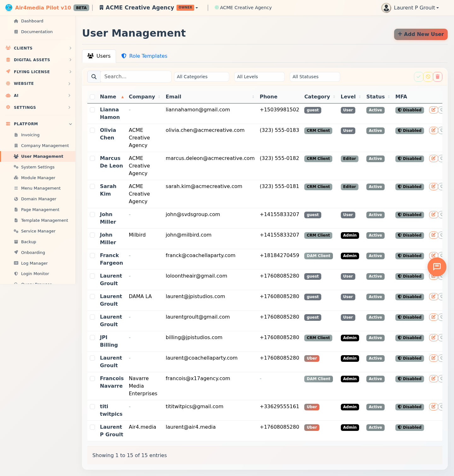Switch to the Role Templates tab

(x=144, y=56)
